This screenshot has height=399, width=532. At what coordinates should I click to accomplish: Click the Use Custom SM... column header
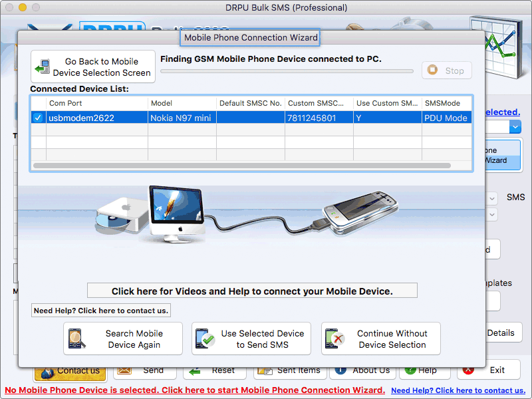[388, 103]
